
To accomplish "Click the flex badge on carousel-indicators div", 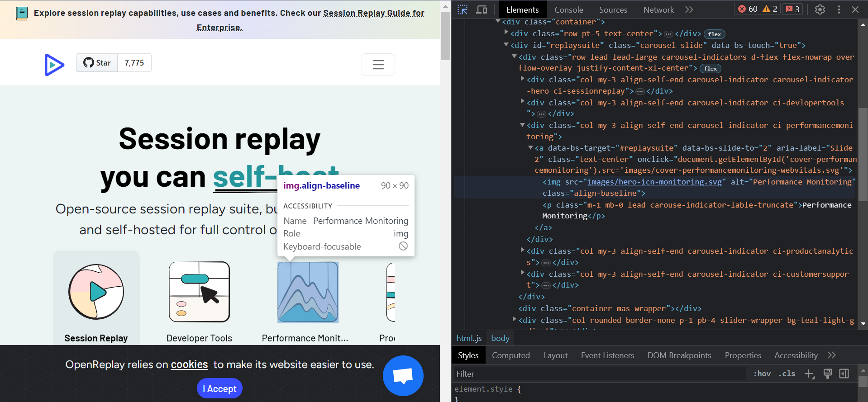I will tap(711, 68).
